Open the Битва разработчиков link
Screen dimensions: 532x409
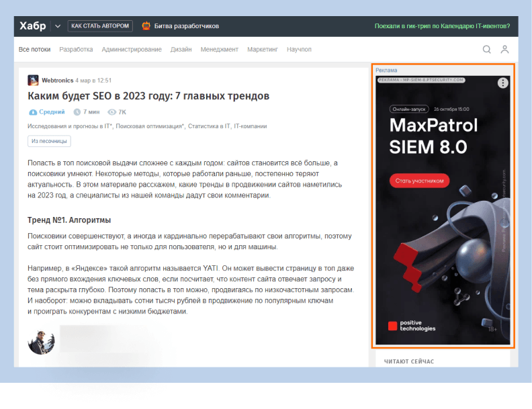click(186, 26)
